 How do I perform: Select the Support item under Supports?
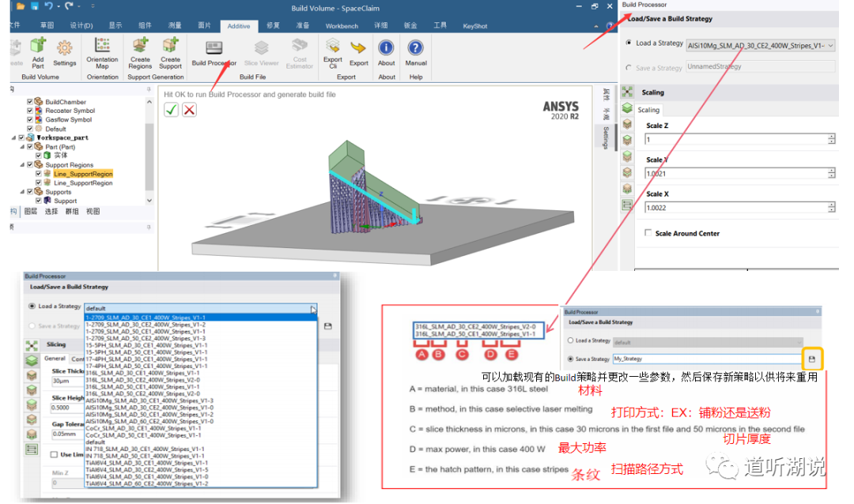(x=65, y=201)
